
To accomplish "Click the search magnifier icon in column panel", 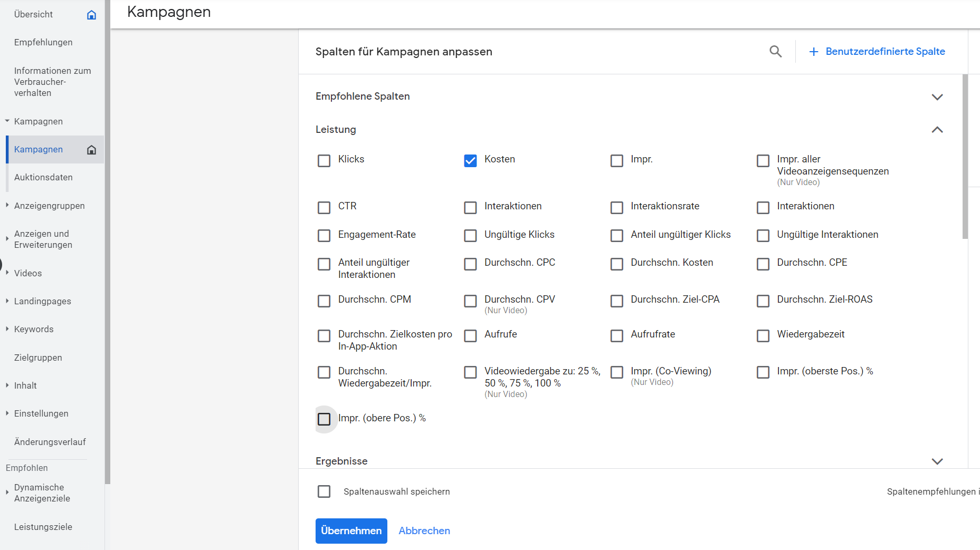I will coord(775,52).
